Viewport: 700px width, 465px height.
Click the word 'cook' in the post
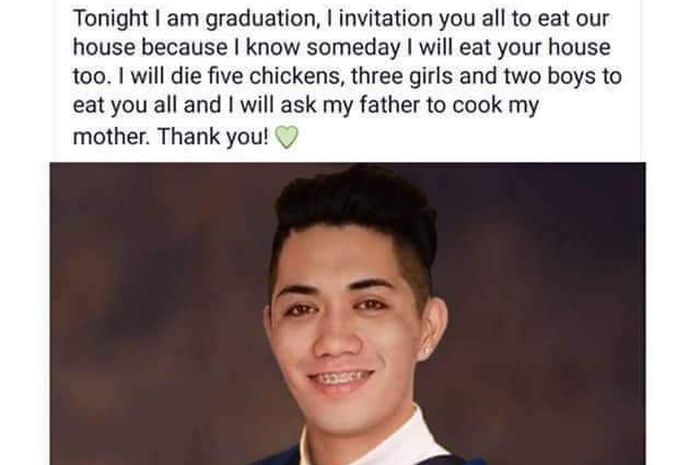point(477,106)
